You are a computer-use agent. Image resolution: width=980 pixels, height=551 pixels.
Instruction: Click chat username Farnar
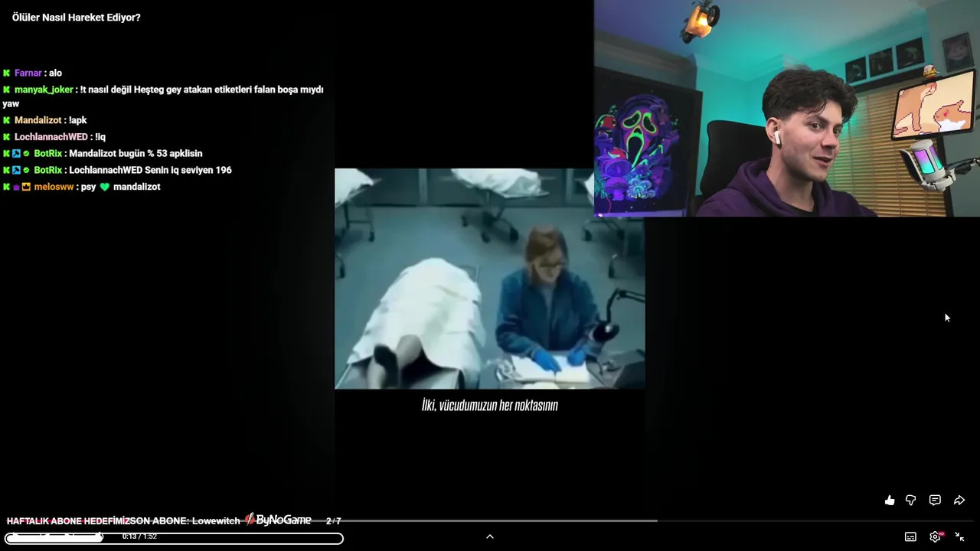click(x=28, y=73)
